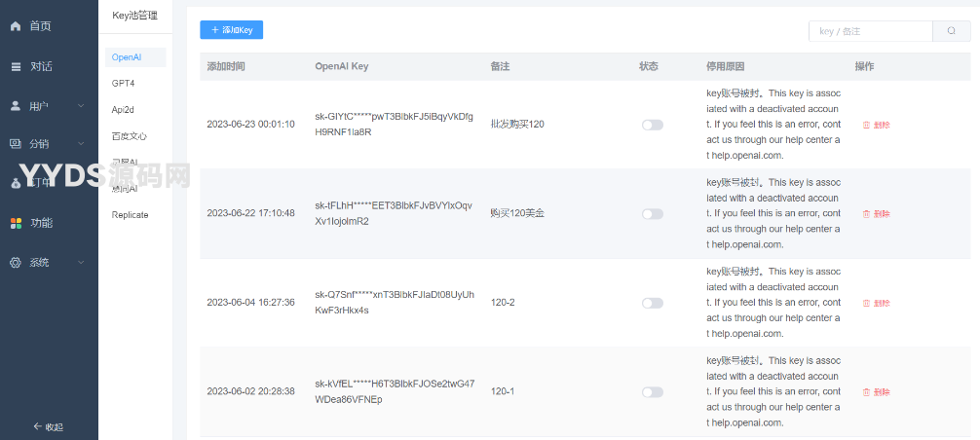This screenshot has width=980, height=440.
Task: Click the 首页 home icon in sidebar
Action: tap(16, 26)
